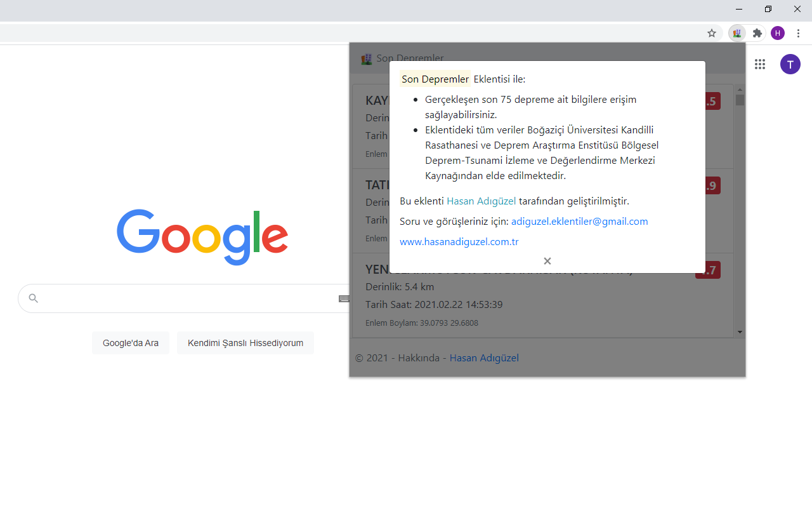Open the Chrome profile avatar H
This screenshot has height=508, width=812.
(x=778, y=33)
